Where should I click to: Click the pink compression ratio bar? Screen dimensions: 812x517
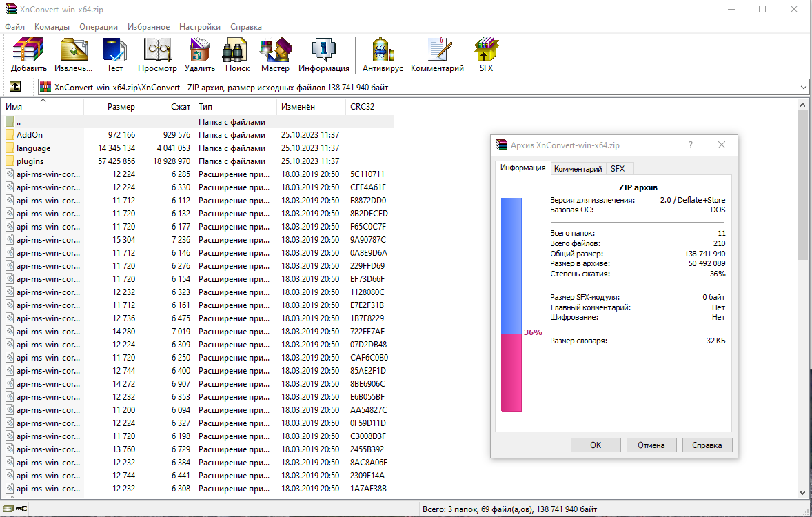click(x=511, y=372)
